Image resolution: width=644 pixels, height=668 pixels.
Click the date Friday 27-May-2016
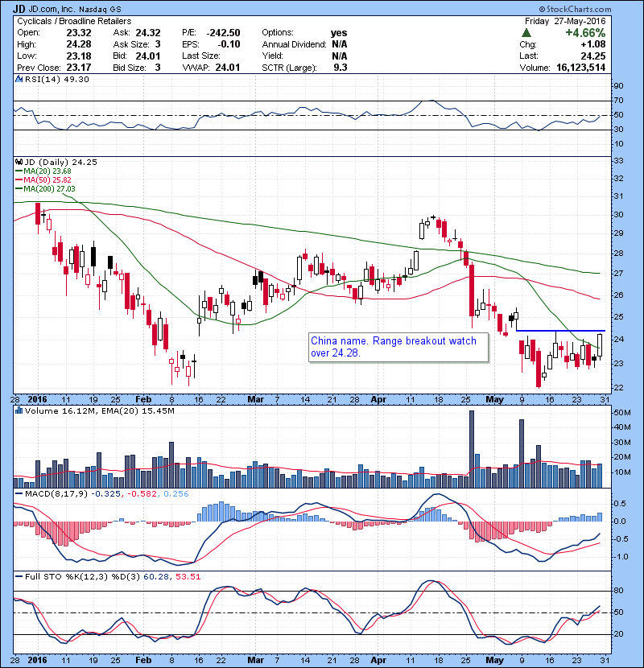tap(565, 21)
